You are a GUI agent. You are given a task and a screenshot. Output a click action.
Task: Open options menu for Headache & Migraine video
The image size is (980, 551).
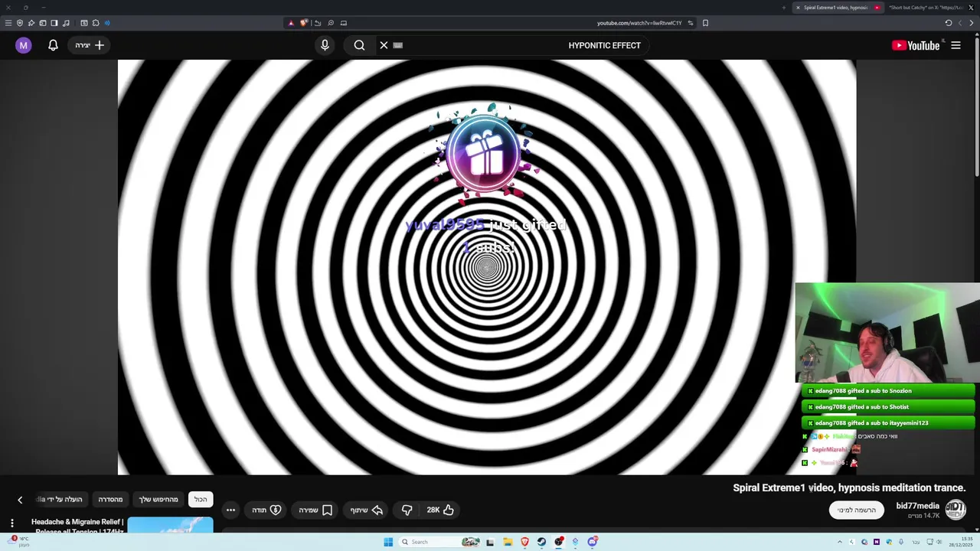coord(11,523)
